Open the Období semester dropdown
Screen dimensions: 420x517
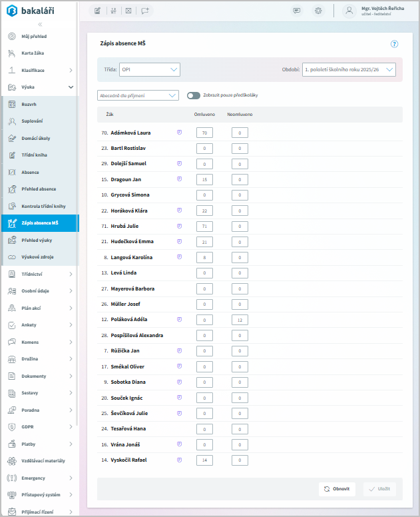click(x=349, y=69)
